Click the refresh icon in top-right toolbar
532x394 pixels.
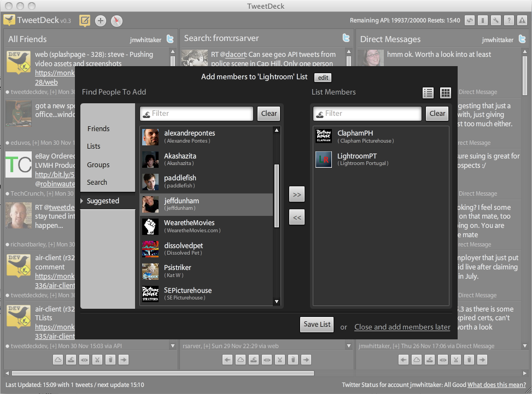pyautogui.click(x=470, y=20)
